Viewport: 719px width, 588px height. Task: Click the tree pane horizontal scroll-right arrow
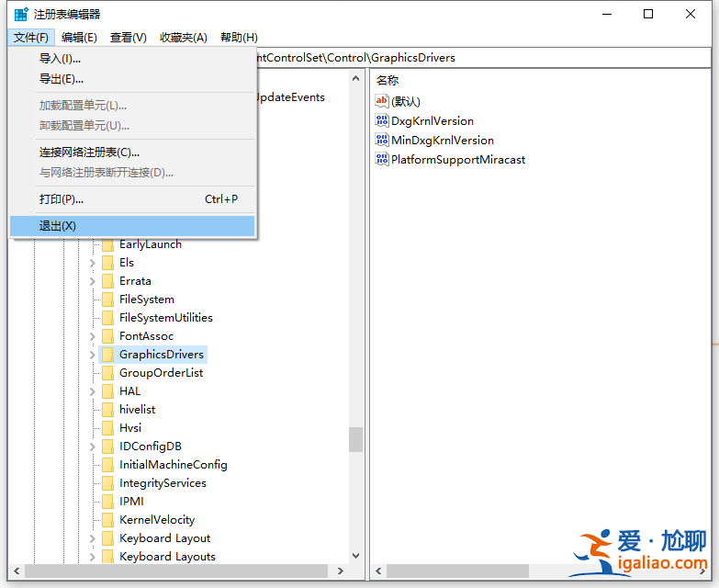(x=341, y=571)
